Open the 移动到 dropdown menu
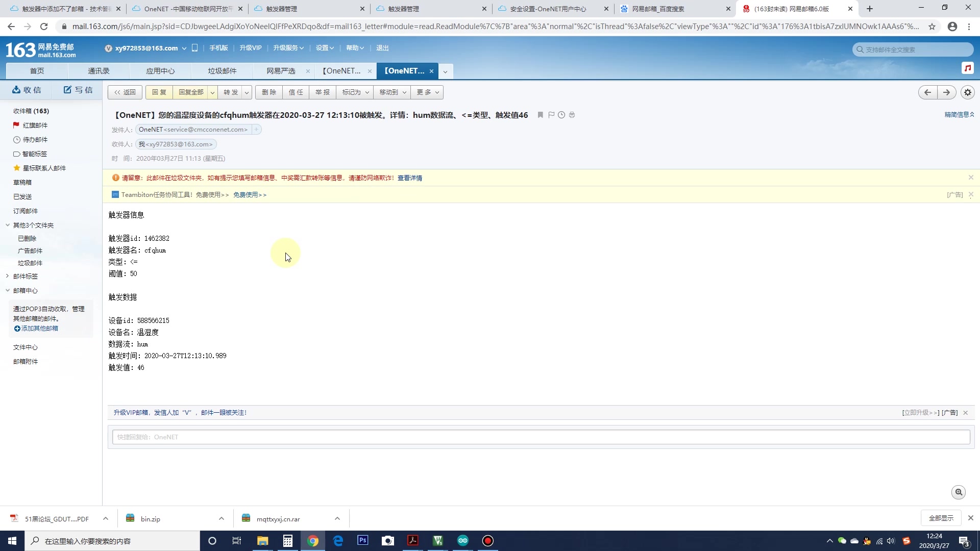This screenshot has width=980, height=551. 393,92
